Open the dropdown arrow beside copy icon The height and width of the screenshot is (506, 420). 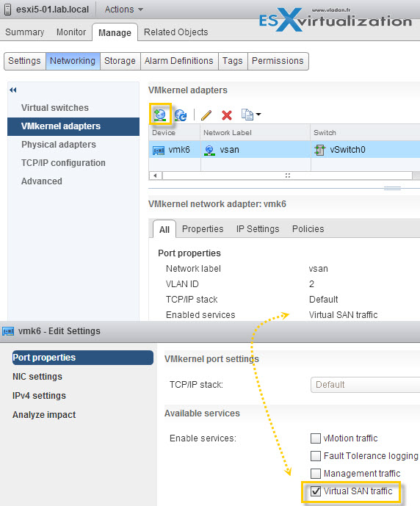[258, 115]
